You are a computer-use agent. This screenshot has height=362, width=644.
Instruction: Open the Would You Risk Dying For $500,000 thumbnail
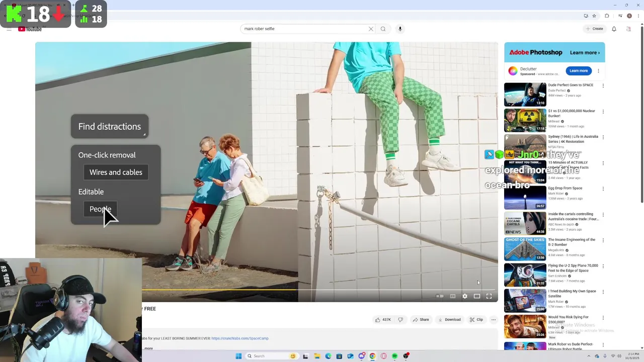[525, 326]
